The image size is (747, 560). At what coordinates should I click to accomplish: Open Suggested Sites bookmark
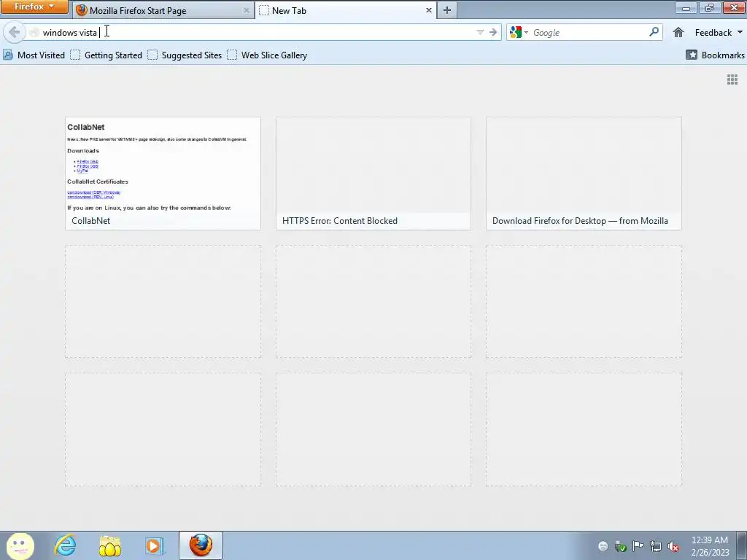point(185,55)
